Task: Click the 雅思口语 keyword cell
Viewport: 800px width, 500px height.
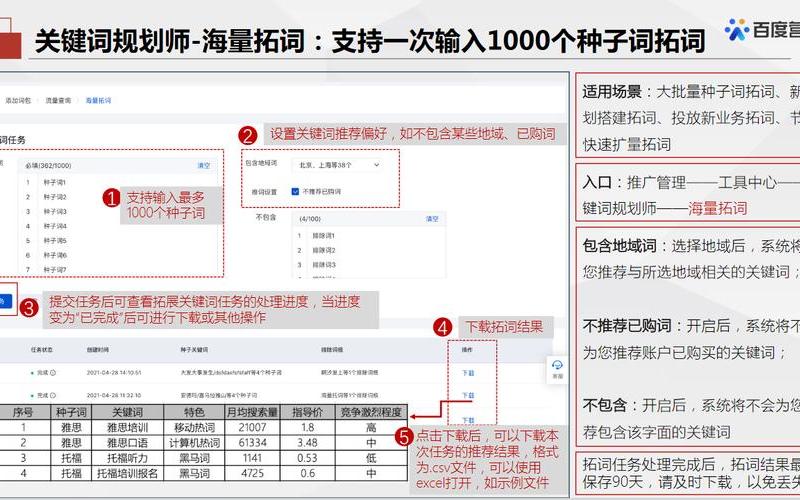Action: pos(127,443)
